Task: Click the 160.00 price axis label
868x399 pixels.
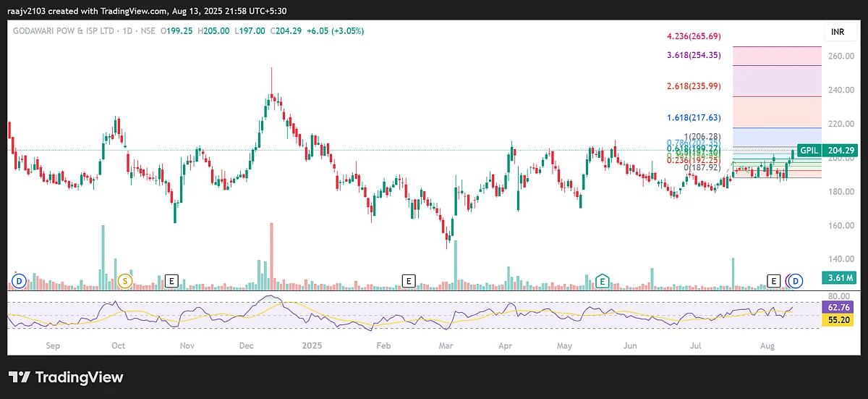Action: (841, 225)
